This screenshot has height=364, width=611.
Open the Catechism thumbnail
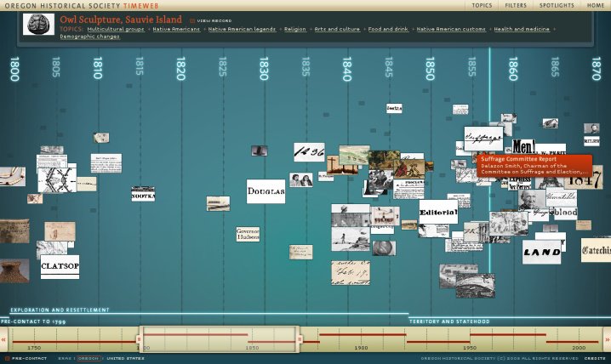coord(596,250)
